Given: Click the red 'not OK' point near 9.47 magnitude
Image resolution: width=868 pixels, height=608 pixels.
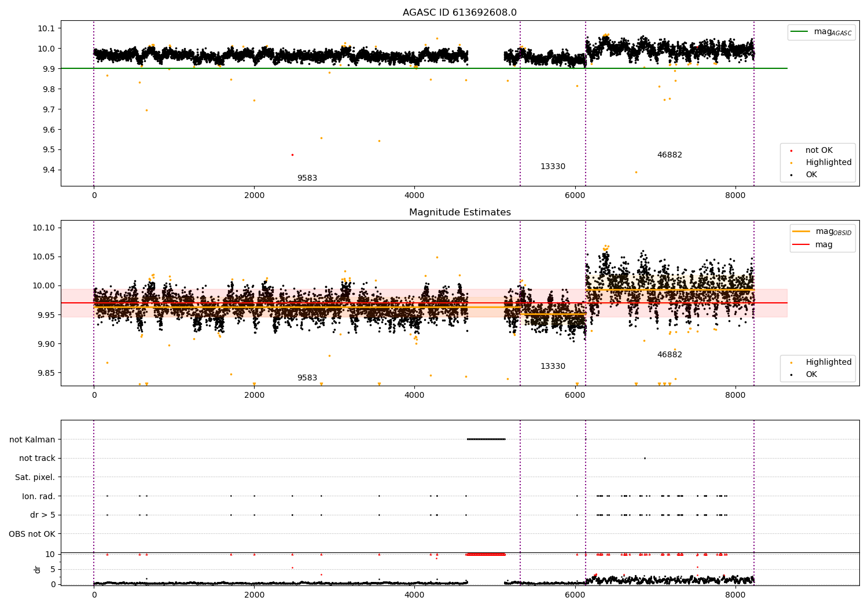Looking at the screenshot, I should click(292, 155).
